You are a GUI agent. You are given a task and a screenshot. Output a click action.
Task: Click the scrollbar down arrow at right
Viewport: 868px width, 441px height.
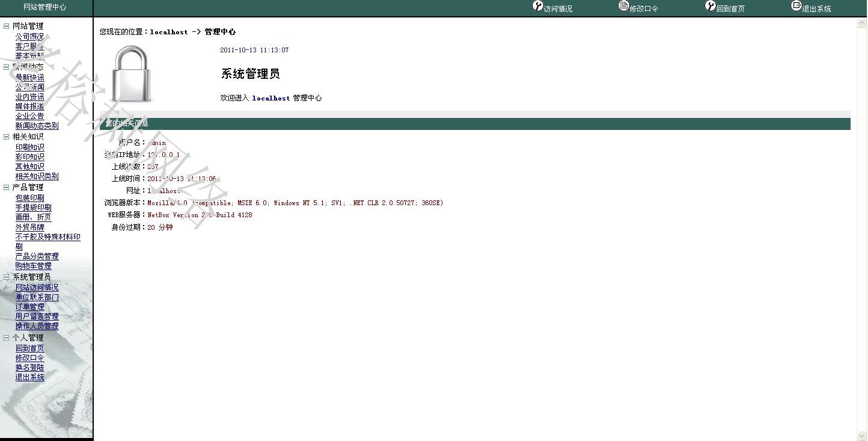pos(862,436)
